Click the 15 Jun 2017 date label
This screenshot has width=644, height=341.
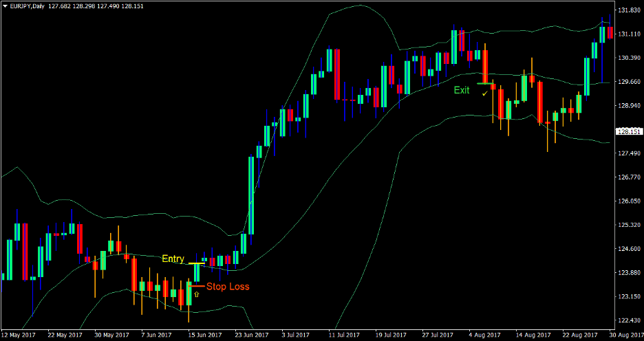[x=205, y=335]
